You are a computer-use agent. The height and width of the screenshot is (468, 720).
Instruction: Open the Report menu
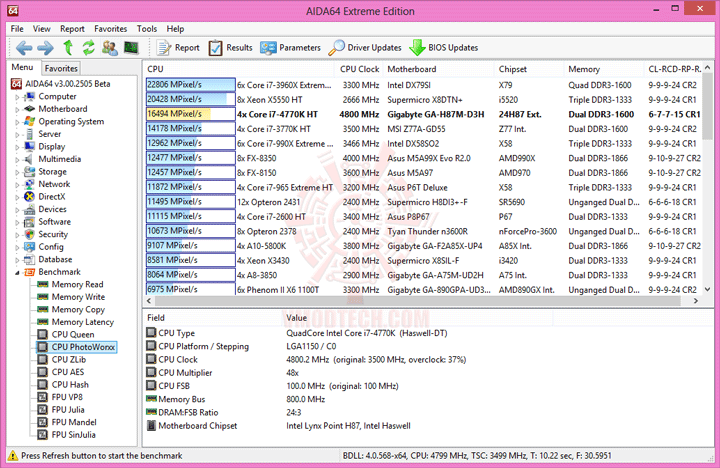pyautogui.click(x=72, y=28)
